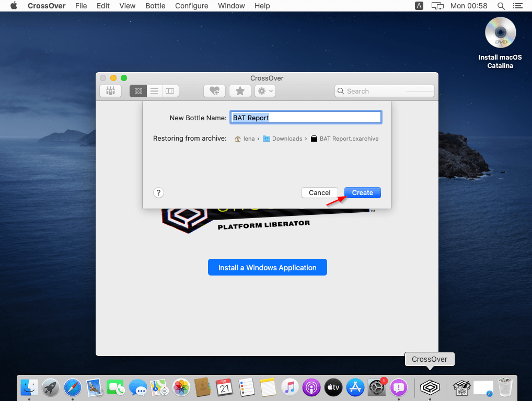The image size is (532, 401).
Task: Open Music from the Dock
Action: tap(290, 387)
